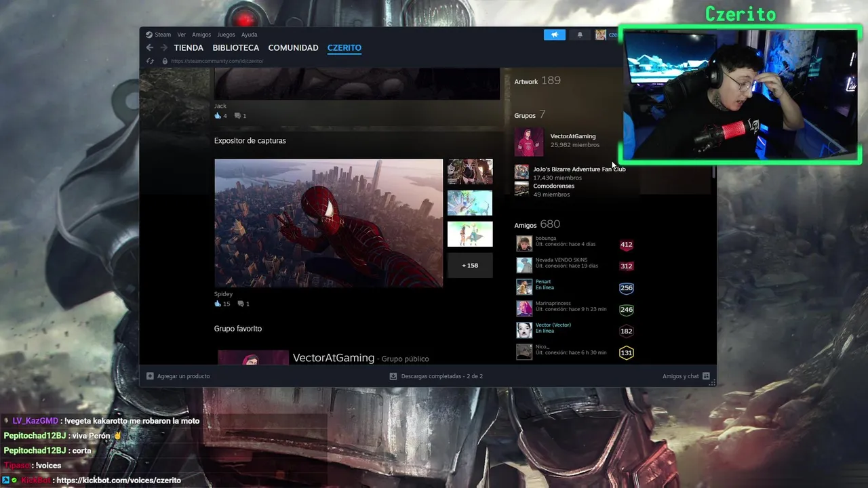Click Nico_ friend avatar
868x488 pixels.
pyautogui.click(x=524, y=352)
